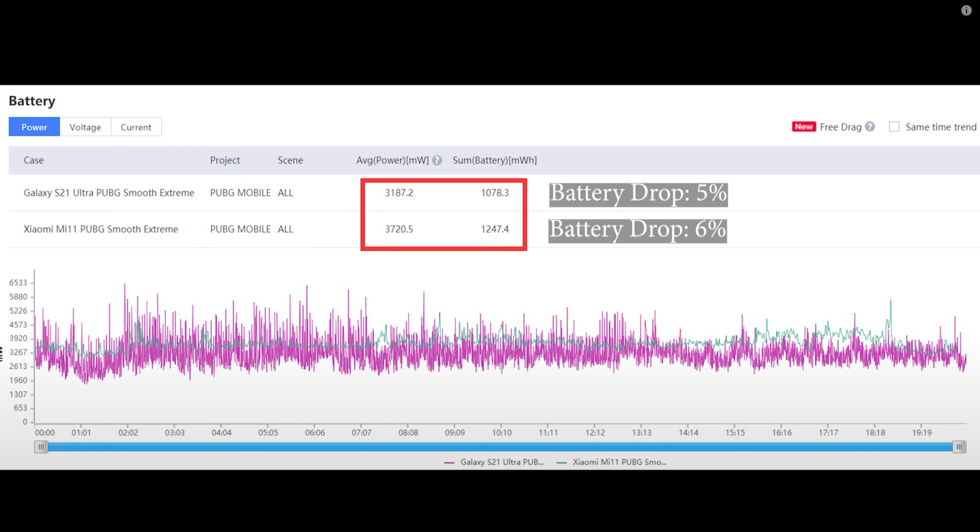Image resolution: width=980 pixels, height=532 pixels.
Task: Click battery sum value 1078.3
Action: (495, 193)
